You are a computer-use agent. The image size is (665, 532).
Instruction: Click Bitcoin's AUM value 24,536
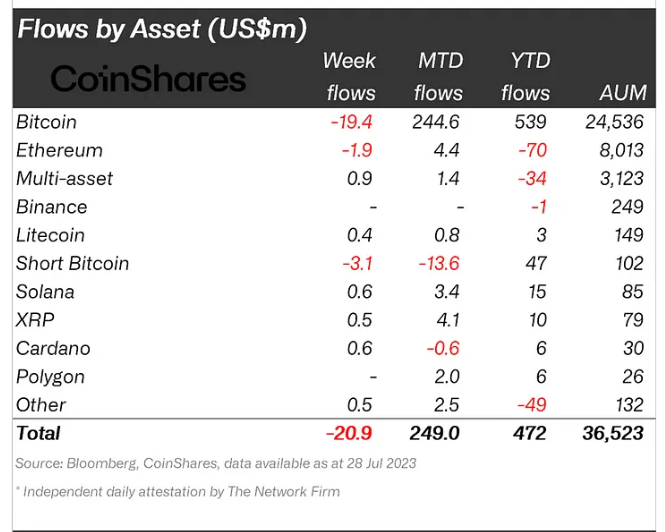(x=614, y=122)
